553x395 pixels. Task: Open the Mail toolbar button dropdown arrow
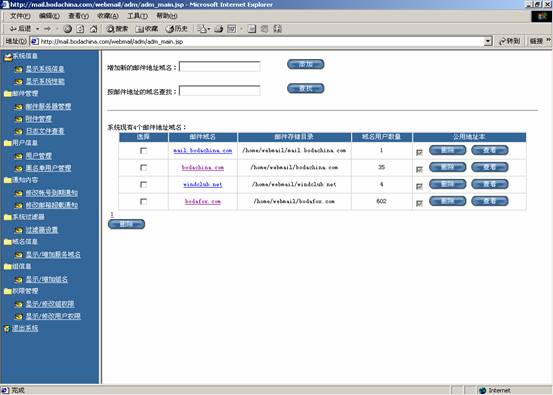pos(209,29)
